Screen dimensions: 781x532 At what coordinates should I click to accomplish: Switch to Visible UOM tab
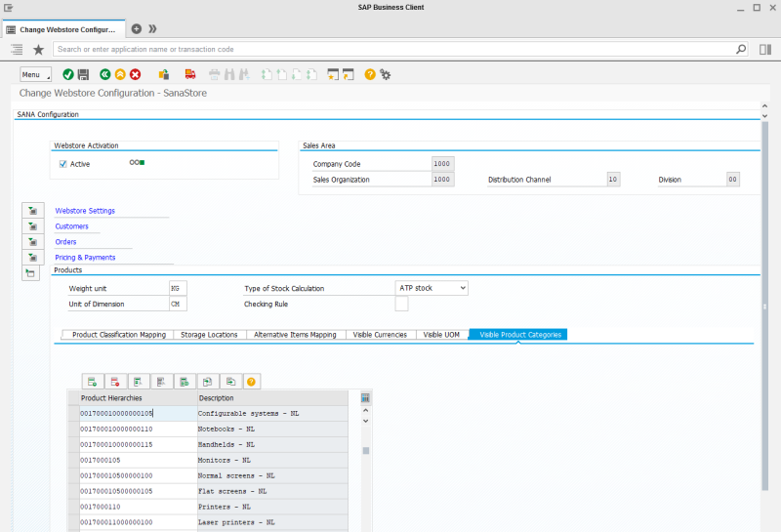[441, 335]
